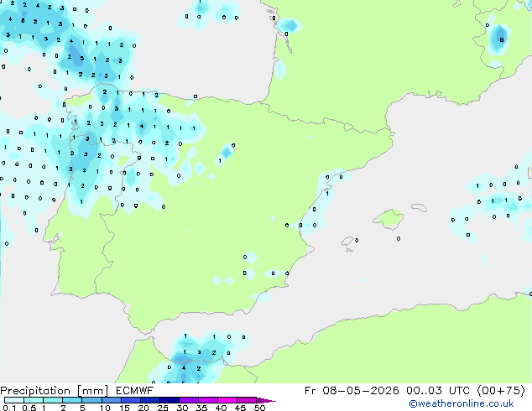532x411 pixels.
Task: Click the '[mm]' unit label
Action: [92, 391]
